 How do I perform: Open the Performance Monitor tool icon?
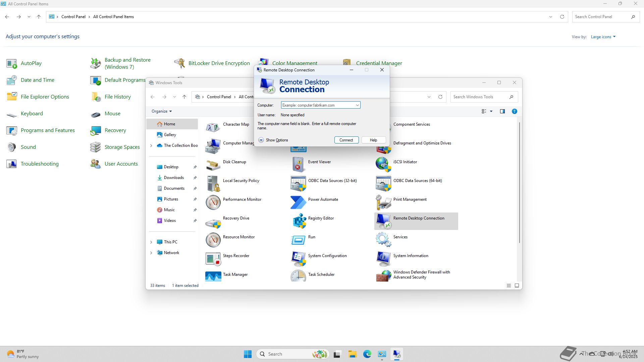click(x=213, y=202)
